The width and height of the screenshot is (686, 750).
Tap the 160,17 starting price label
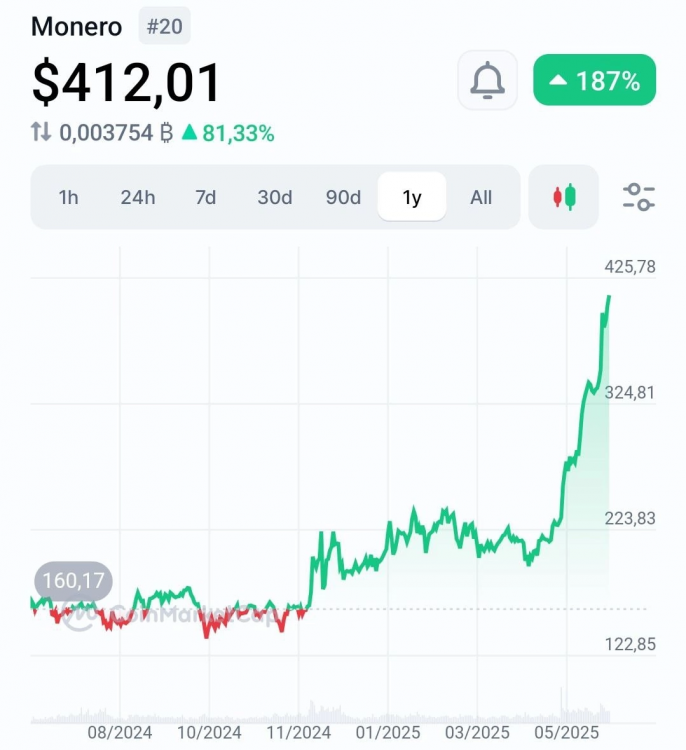coord(74,580)
